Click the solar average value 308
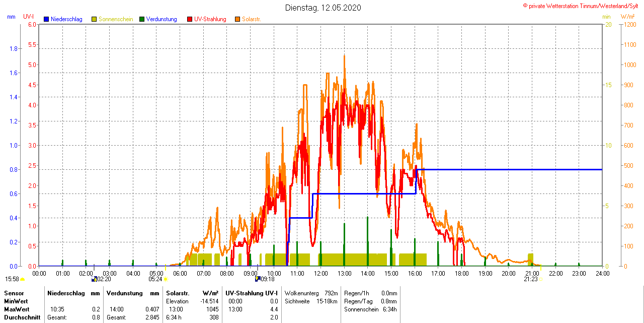Viewport: 644px width, 323px height. [x=214, y=317]
